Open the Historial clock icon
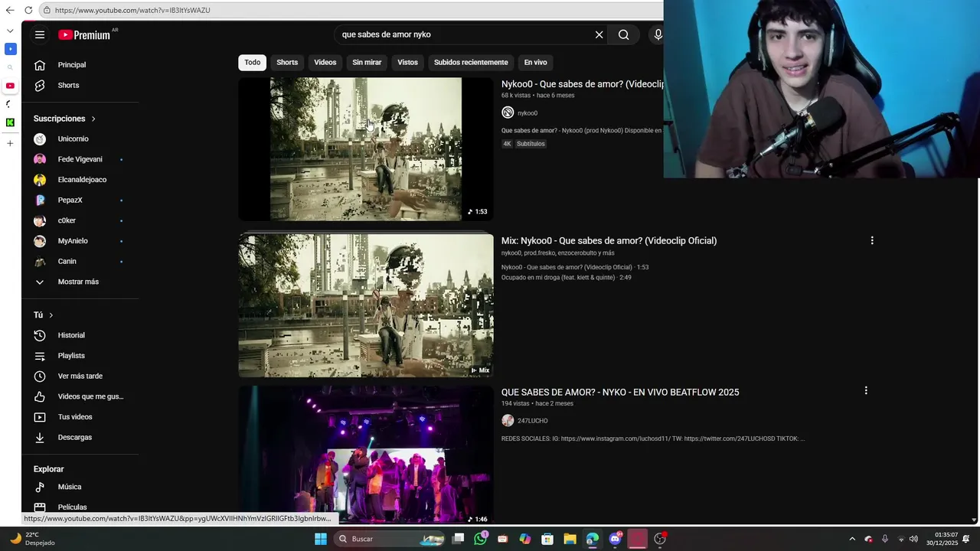 40,335
